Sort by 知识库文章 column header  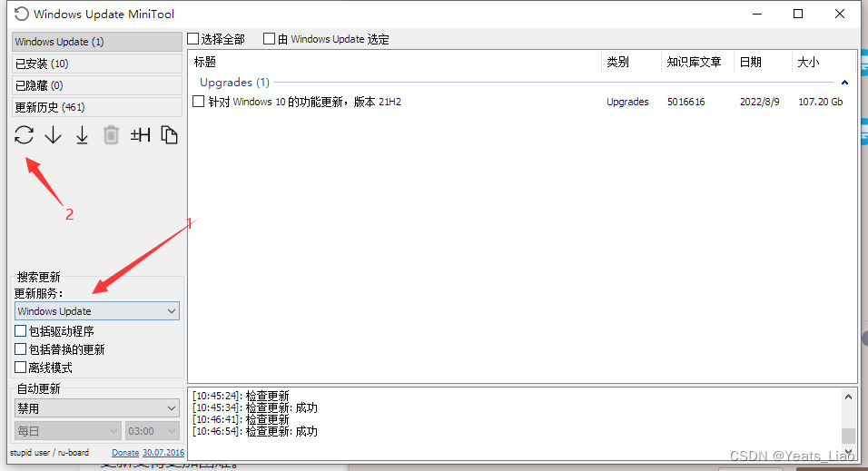(697, 62)
